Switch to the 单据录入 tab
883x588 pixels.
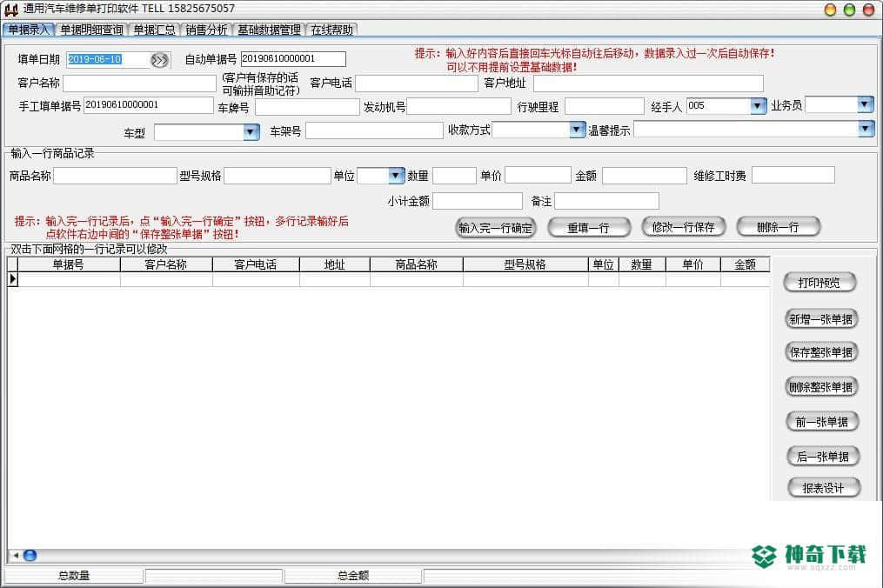coord(28,30)
